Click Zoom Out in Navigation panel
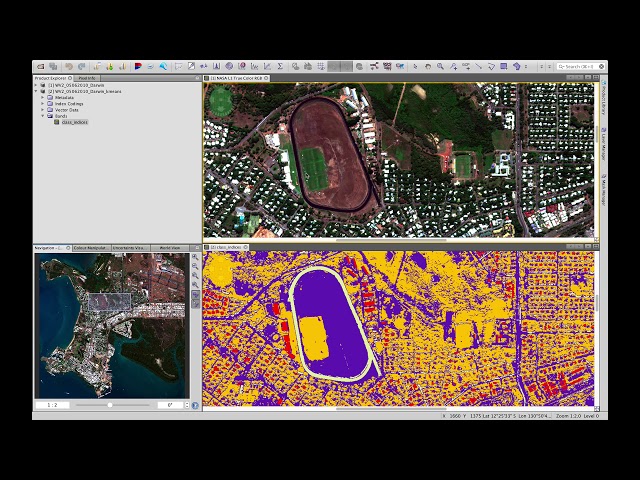 pos(195,267)
